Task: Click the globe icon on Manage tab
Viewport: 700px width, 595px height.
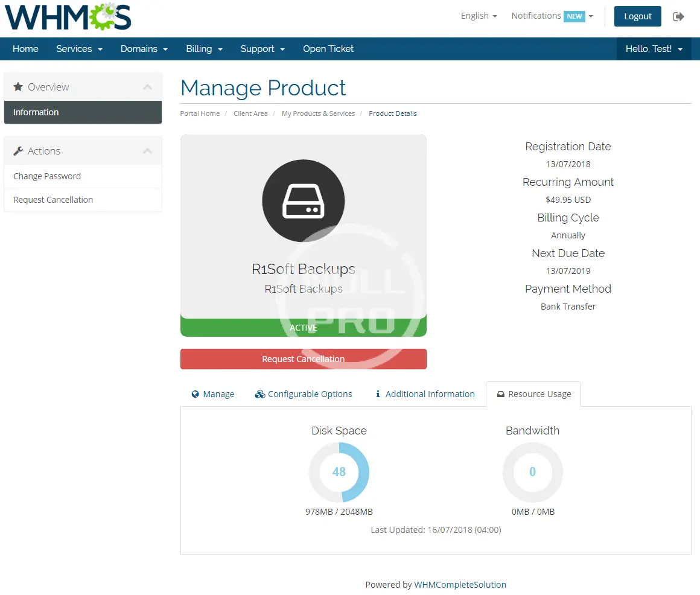Action: pos(196,394)
